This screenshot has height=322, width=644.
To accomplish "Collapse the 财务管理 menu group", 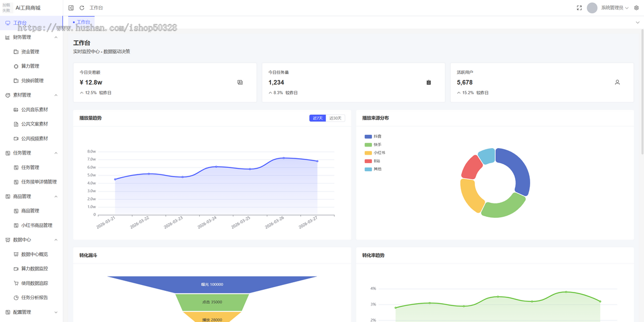I will (x=31, y=37).
